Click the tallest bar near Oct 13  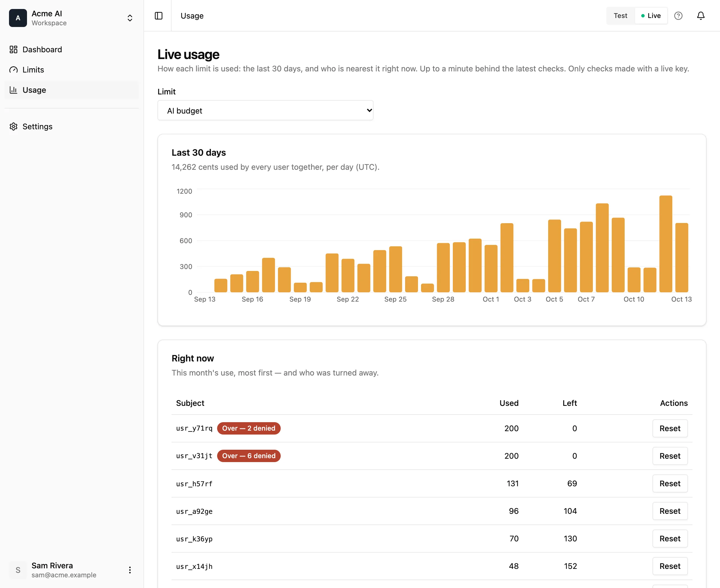(665, 244)
